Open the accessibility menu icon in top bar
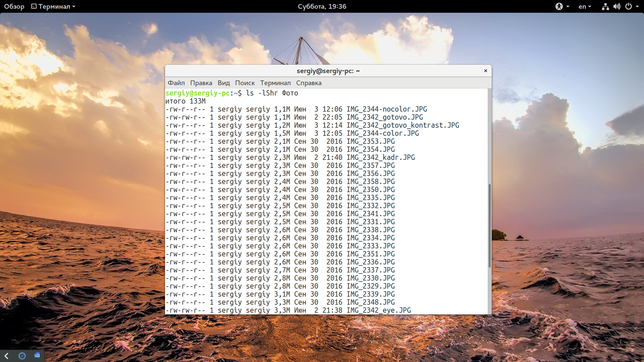644x362 pixels. tap(559, 6)
